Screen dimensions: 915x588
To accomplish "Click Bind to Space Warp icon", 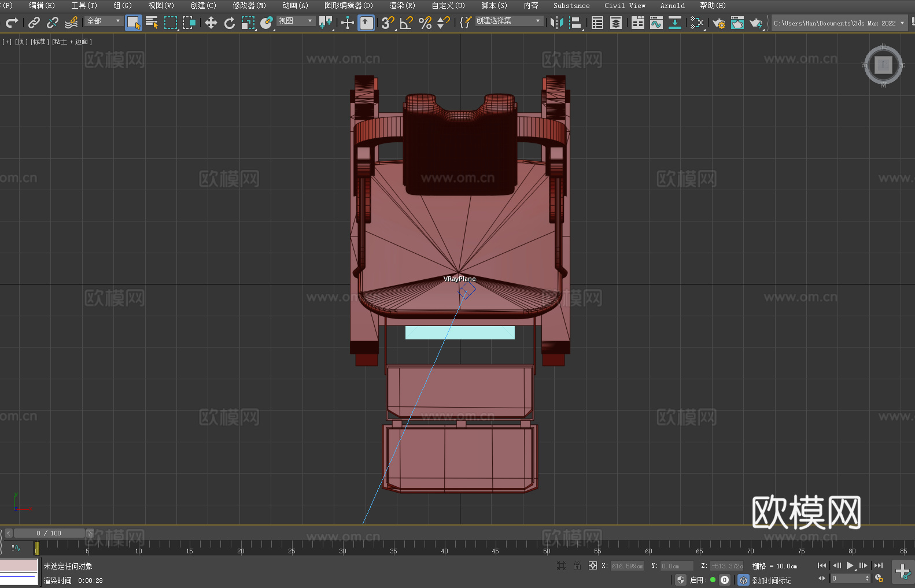I will (71, 23).
